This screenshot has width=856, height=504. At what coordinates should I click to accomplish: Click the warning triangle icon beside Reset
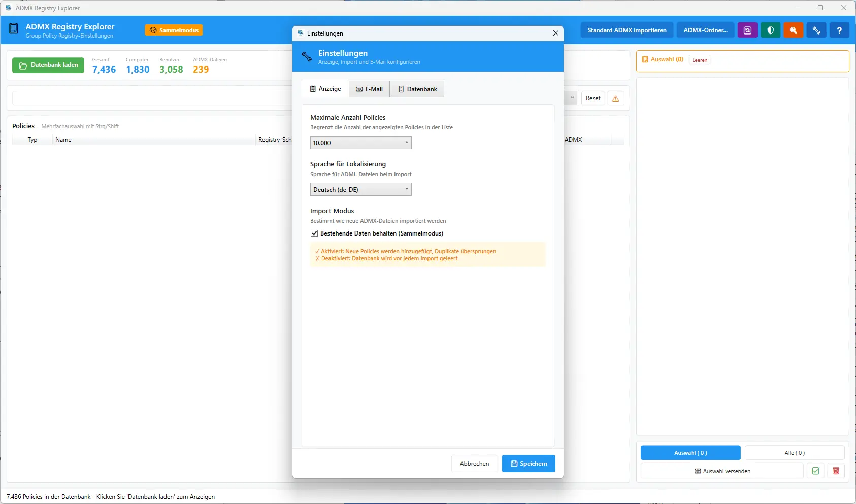point(615,98)
